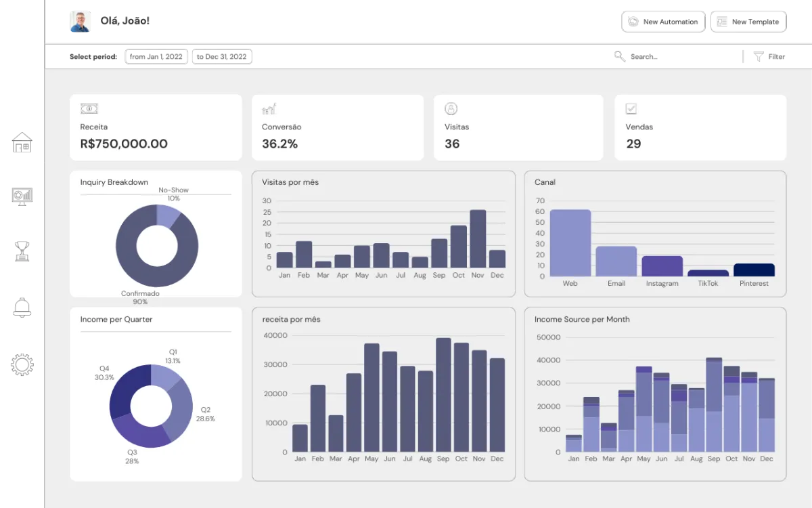Click the May bar in receita por mês

click(371, 398)
